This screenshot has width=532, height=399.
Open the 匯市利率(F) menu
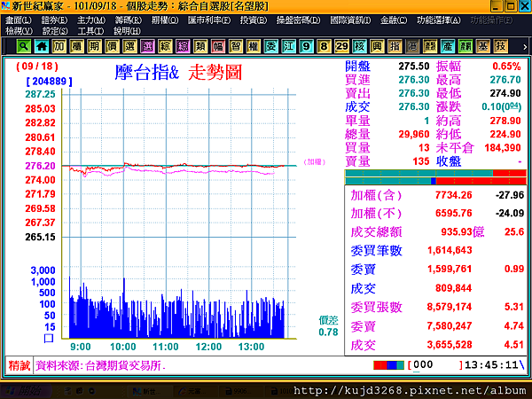click(x=209, y=20)
